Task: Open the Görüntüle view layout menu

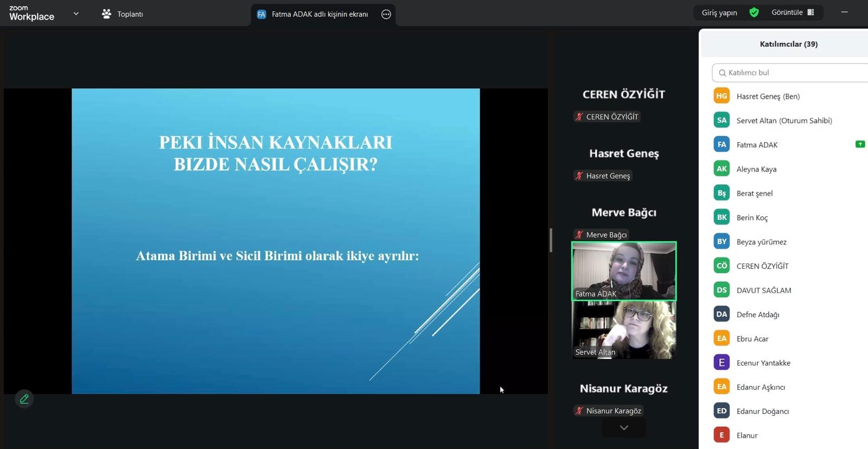Action: [x=792, y=12]
